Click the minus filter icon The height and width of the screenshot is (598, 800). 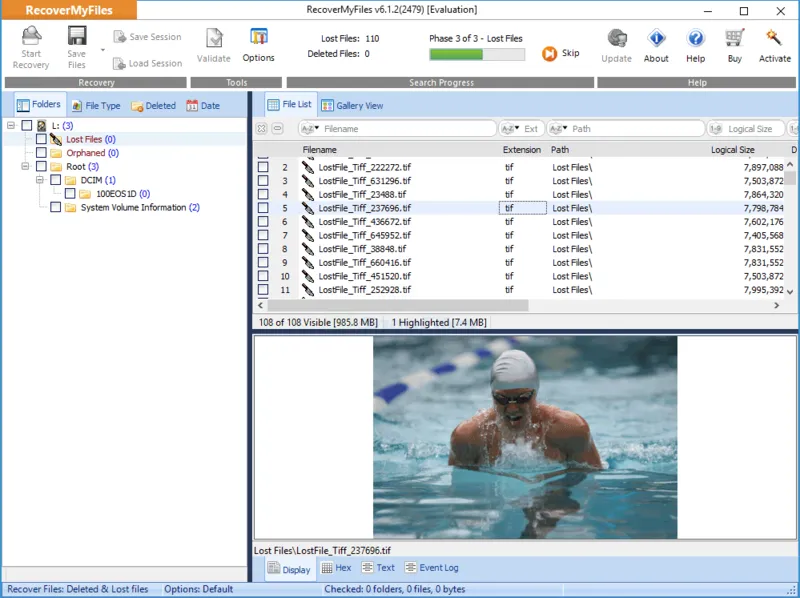coord(278,129)
